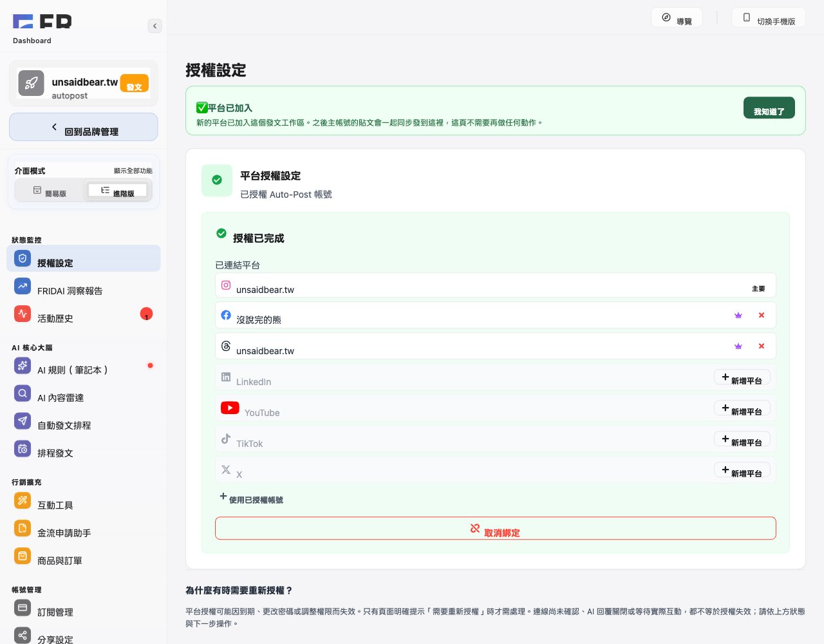Open 互動工具 wand icon
Image resolution: width=824 pixels, height=644 pixels.
[23, 500]
